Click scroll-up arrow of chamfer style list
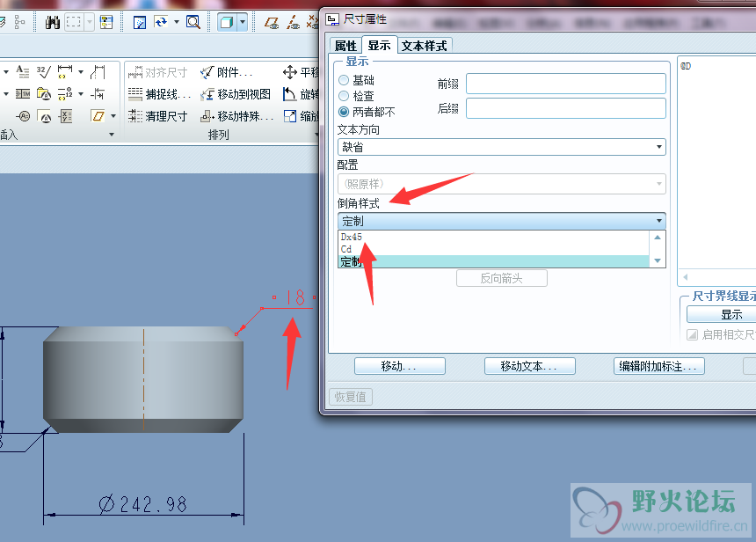Screen dimensions: 756x542 [x=658, y=237]
